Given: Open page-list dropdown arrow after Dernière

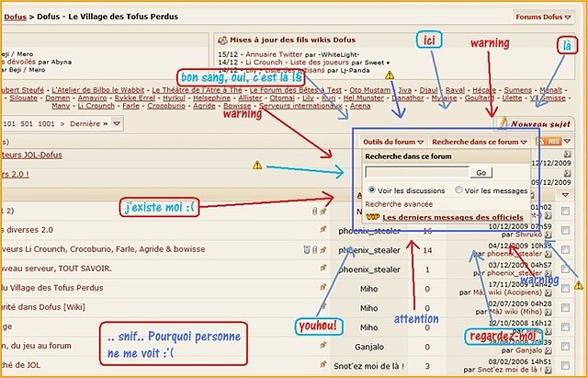Looking at the screenshot, I should (x=117, y=122).
